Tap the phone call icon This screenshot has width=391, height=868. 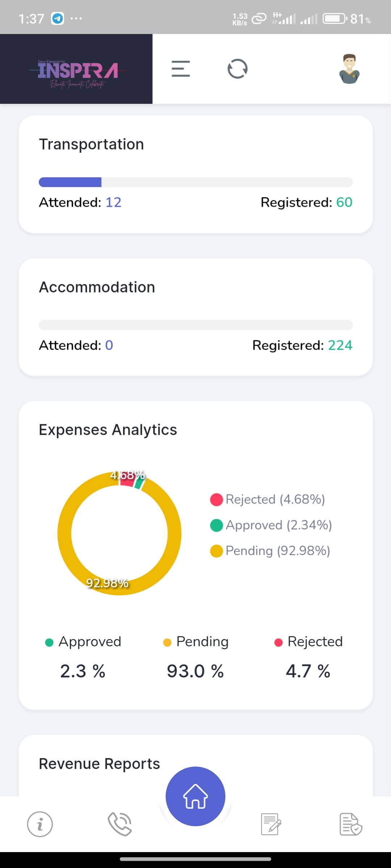(120, 824)
